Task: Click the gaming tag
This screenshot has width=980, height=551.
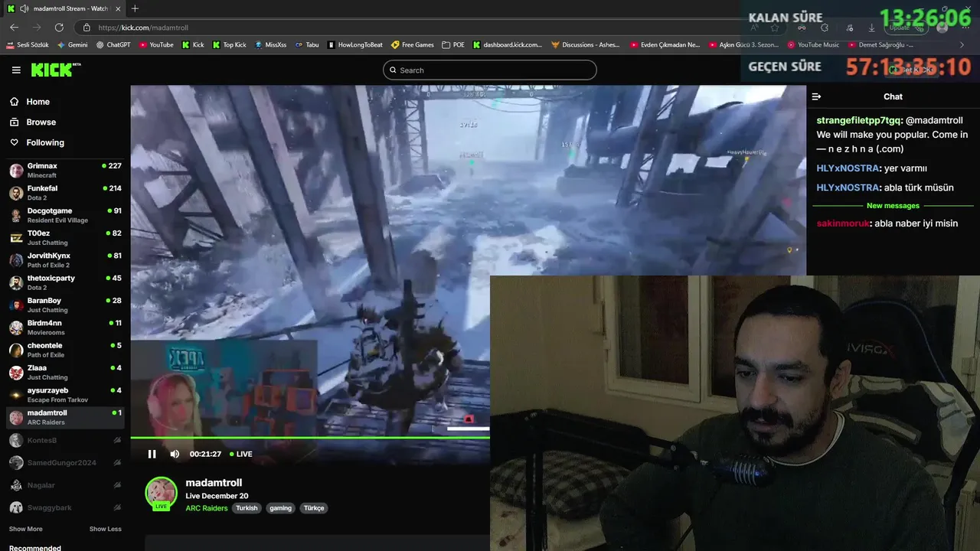Action: tap(280, 508)
